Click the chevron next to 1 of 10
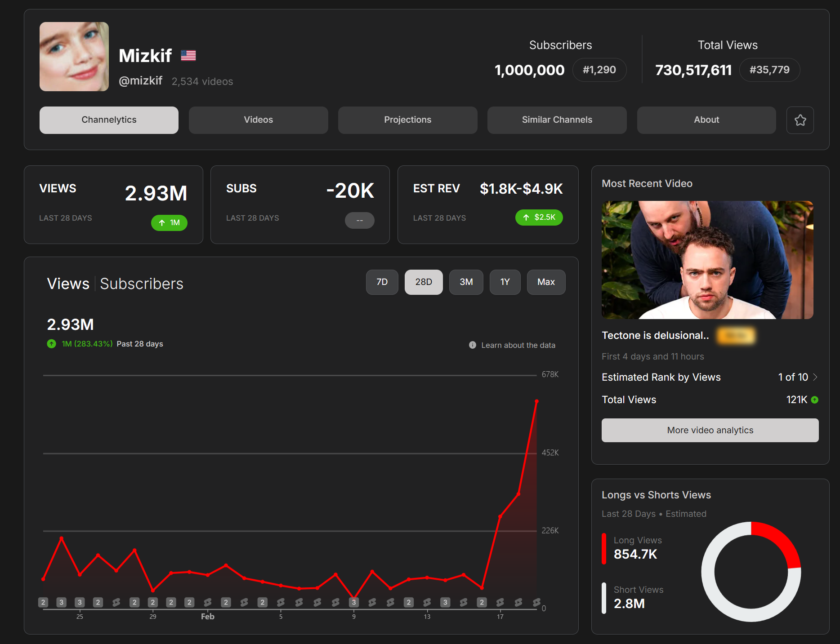This screenshot has height=644, width=840. click(x=815, y=377)
